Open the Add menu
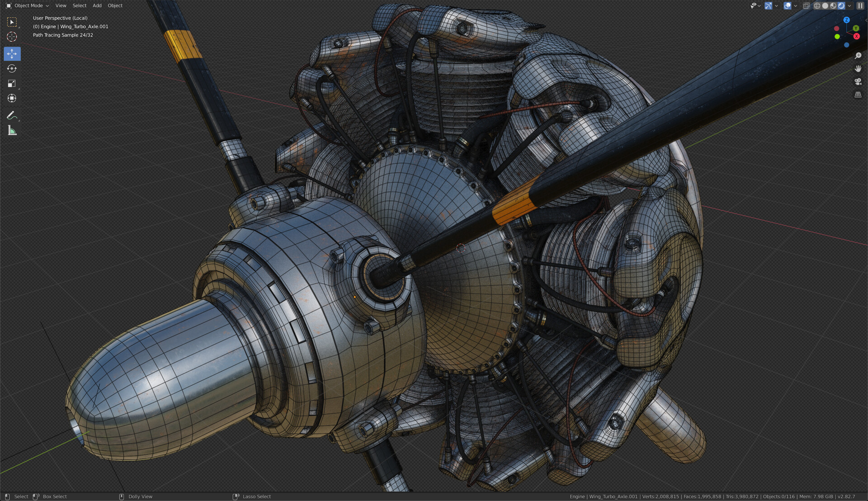The height and width of the screenshot is (501, 868). point(97,5)
